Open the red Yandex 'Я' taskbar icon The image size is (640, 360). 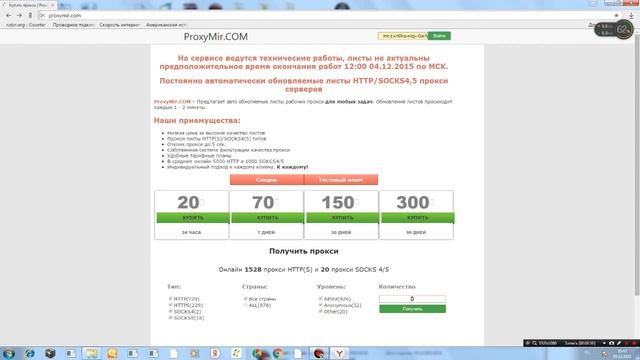(x=215, y=353)
